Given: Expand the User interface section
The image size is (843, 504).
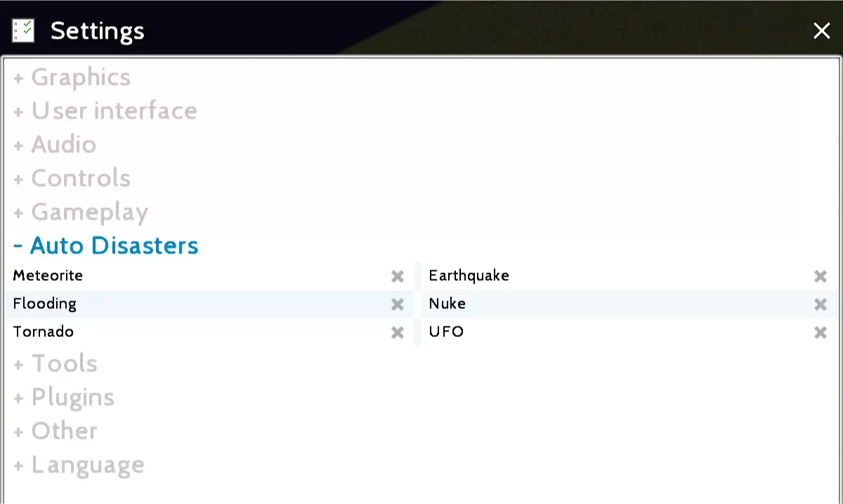Looking at the screenshot, I should coord(105,111).
